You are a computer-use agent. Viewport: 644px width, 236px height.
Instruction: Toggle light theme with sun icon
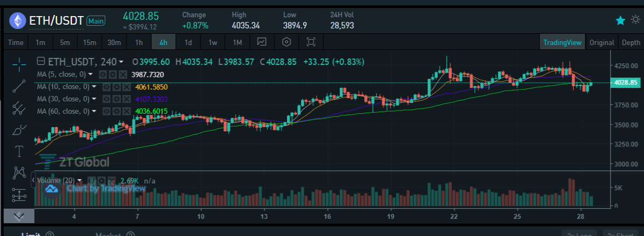click(x=635, y=20)
